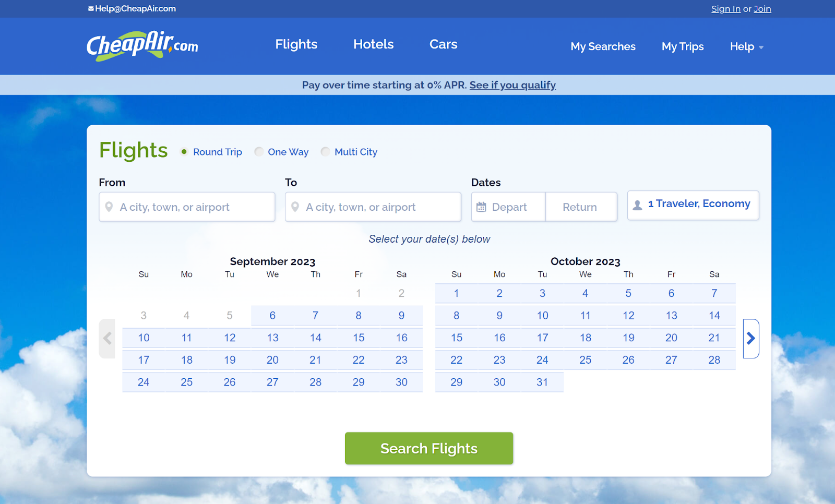Viewport: 835px width, 504px height.
Task: Select September 9 on the calendar
Action: tap(401, 316)
